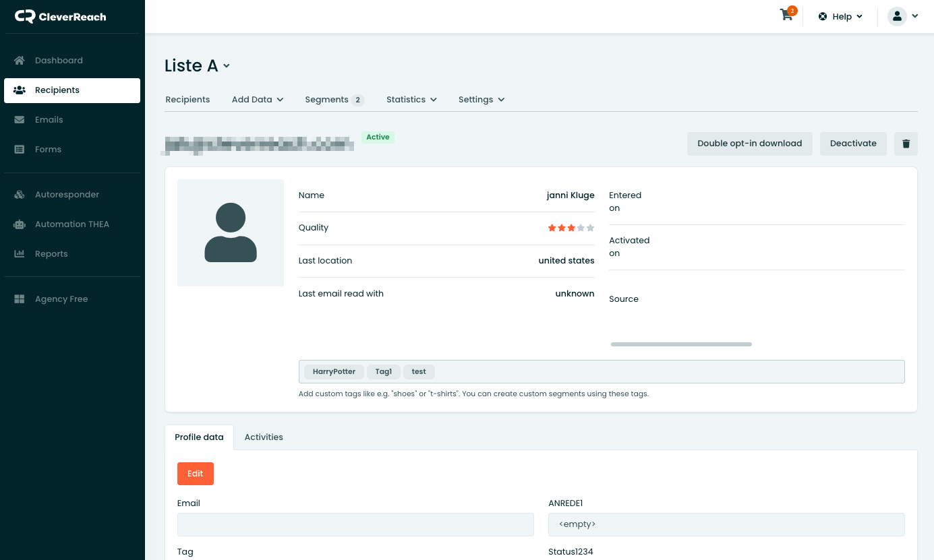The image size is (934, 560).
Task: Switch to the Activities tab
Action: click(264, 437)
